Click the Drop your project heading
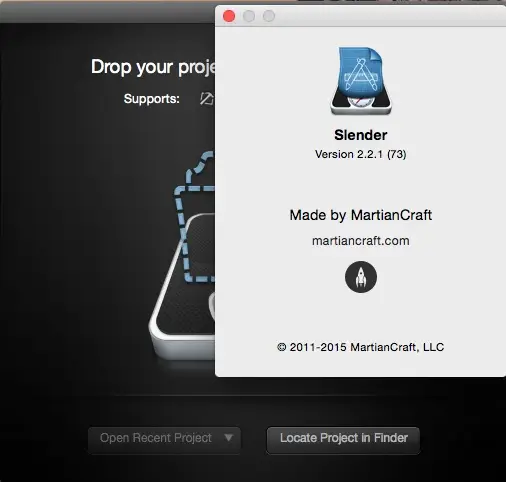The width and height of the screenshot is (506, 482). 153,67
